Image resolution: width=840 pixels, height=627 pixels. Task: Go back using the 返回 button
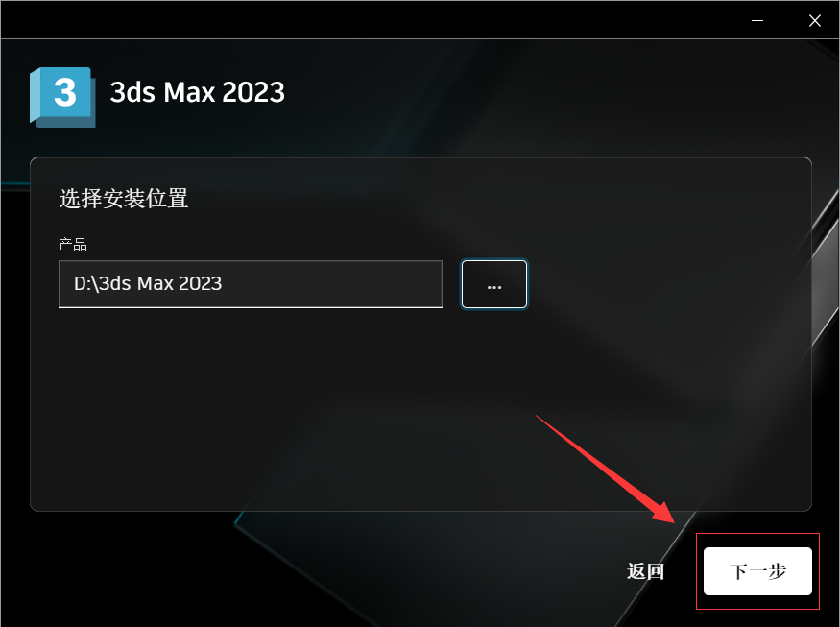645,571
